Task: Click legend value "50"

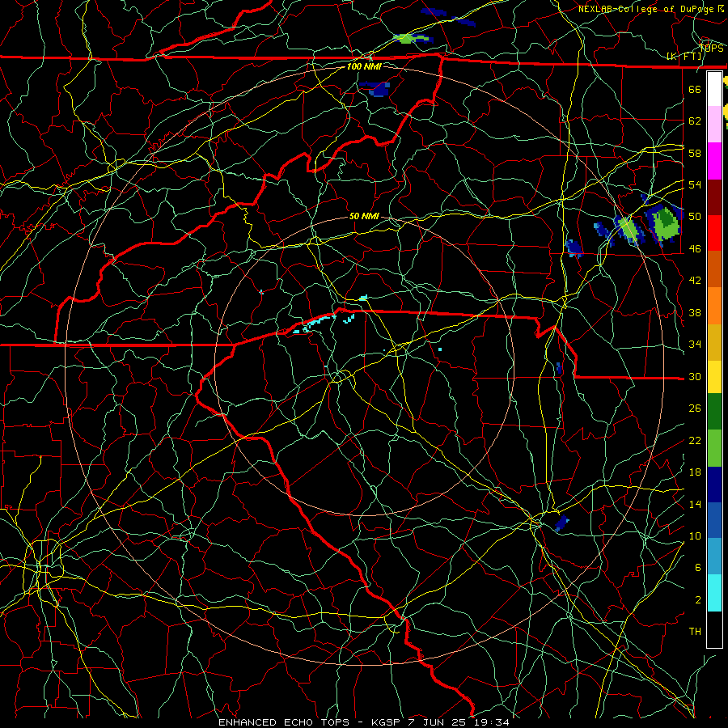Action: [695, 216]
